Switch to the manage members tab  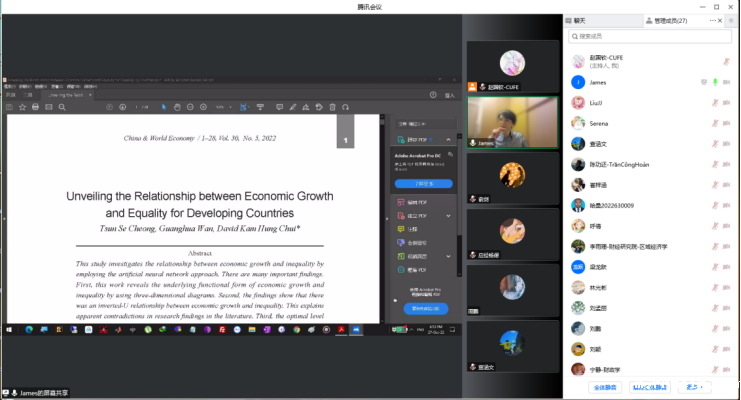point(666,20)
